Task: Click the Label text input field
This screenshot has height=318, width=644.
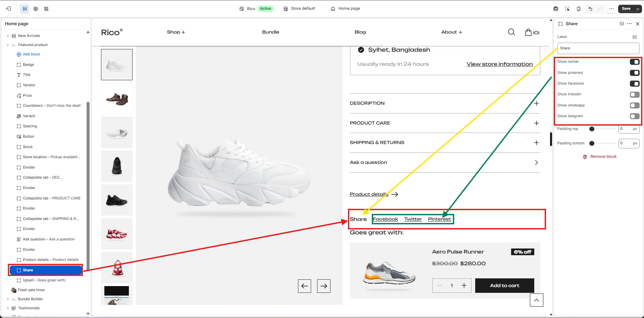Action: (598, 48)
